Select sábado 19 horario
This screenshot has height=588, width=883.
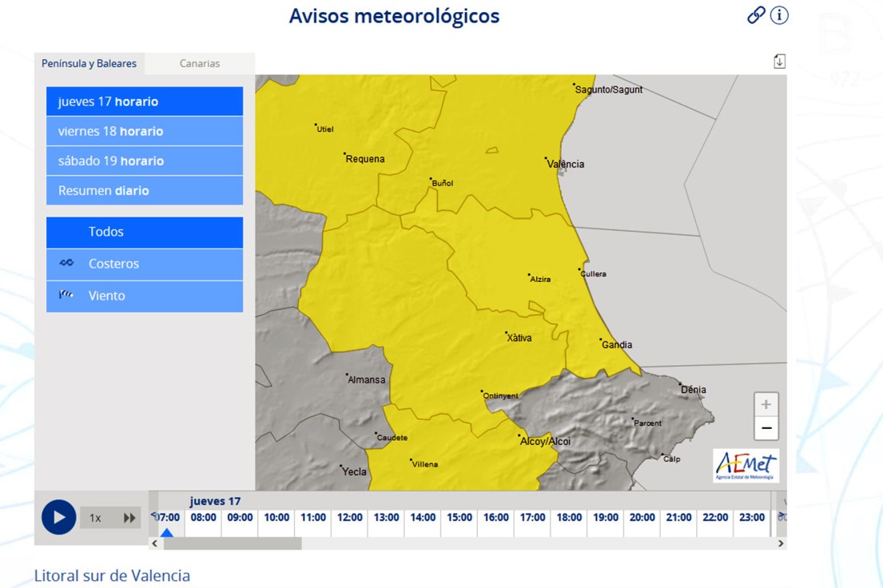coord(145,161)
